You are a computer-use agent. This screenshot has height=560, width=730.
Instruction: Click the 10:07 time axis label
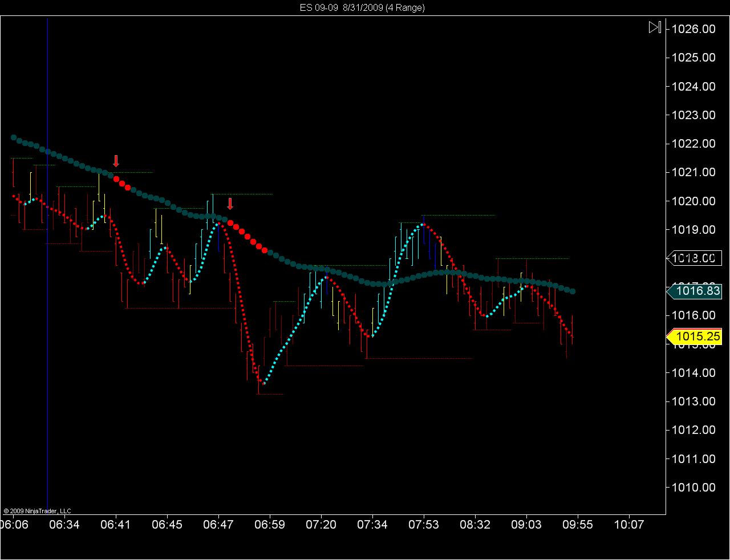coord(629,525)
